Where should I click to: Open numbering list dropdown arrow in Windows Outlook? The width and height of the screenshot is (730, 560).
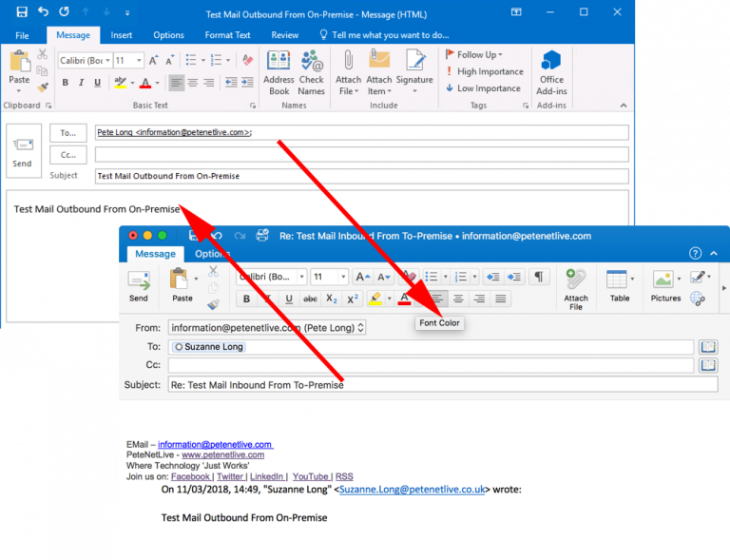pyautogui.click(x=228, y=60)
